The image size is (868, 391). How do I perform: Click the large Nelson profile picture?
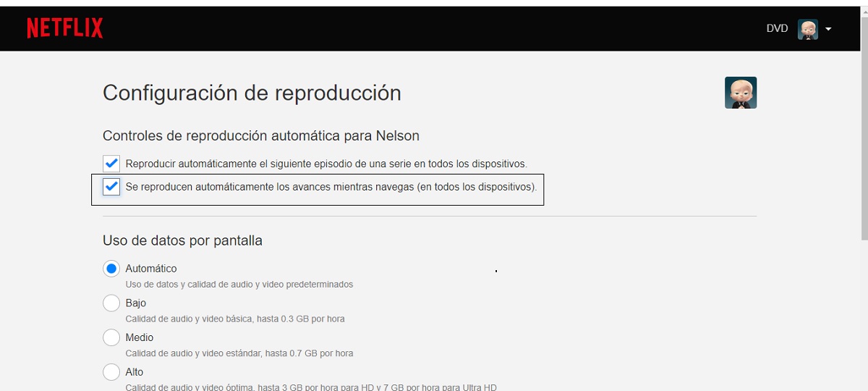pos(741,93)
